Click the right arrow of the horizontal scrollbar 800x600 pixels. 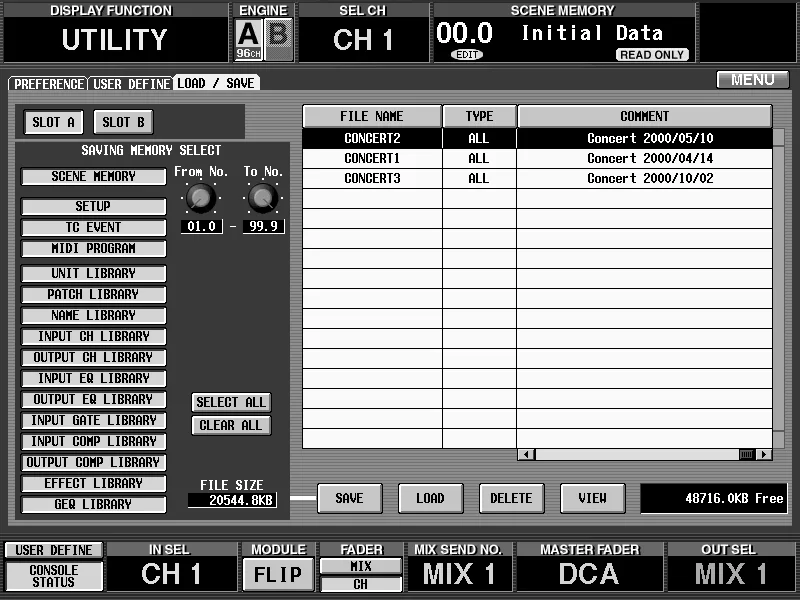[x=764, y=454]
